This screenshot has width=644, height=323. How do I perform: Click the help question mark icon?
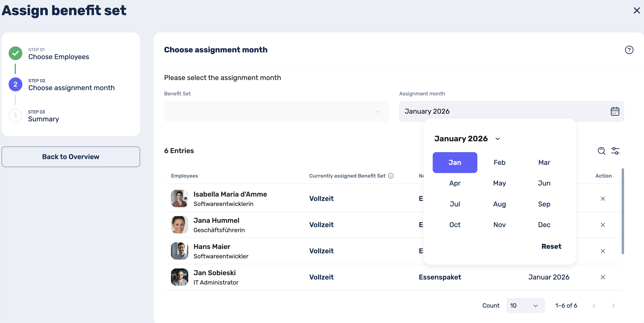629,50
